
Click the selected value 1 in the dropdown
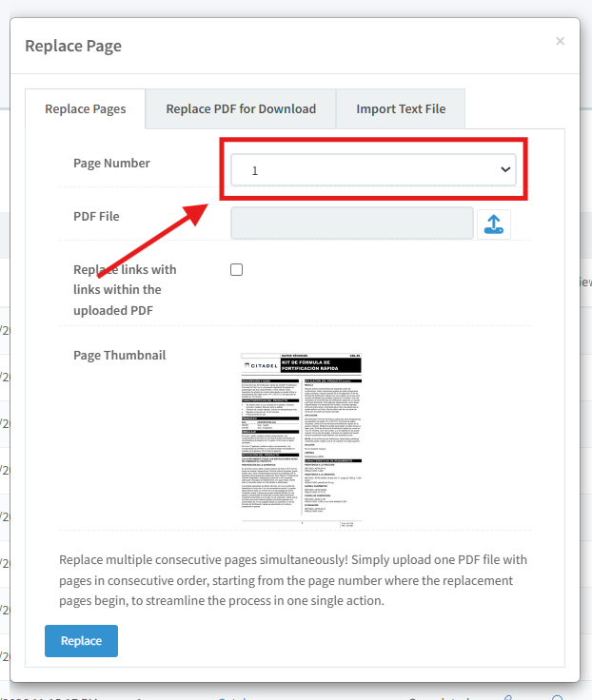pos(255,171)
